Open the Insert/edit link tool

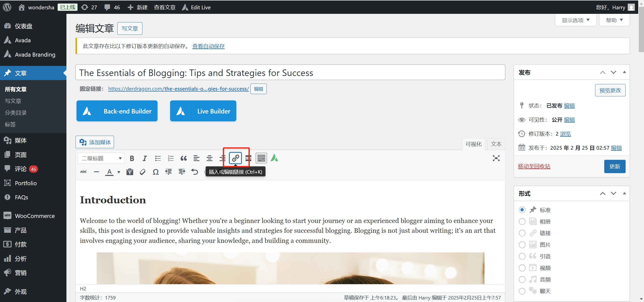click(235, 158)
